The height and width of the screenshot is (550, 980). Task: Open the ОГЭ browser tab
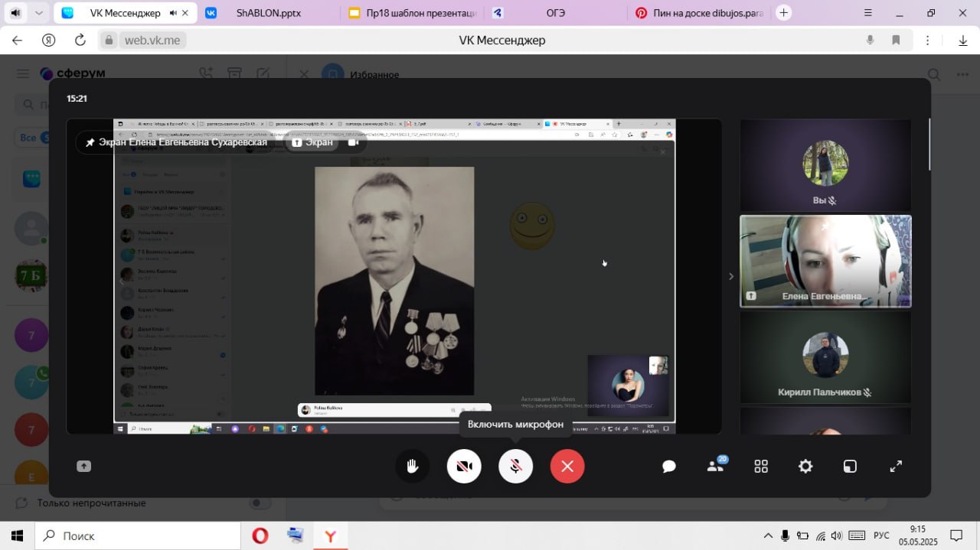click(x=555, y=13)
